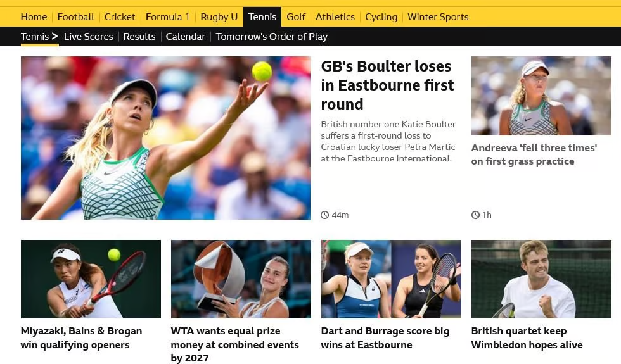Select the Tennis tab in top navigation
Screen dimensions: 621x364
pyautogui.click(x=262, y=17)
